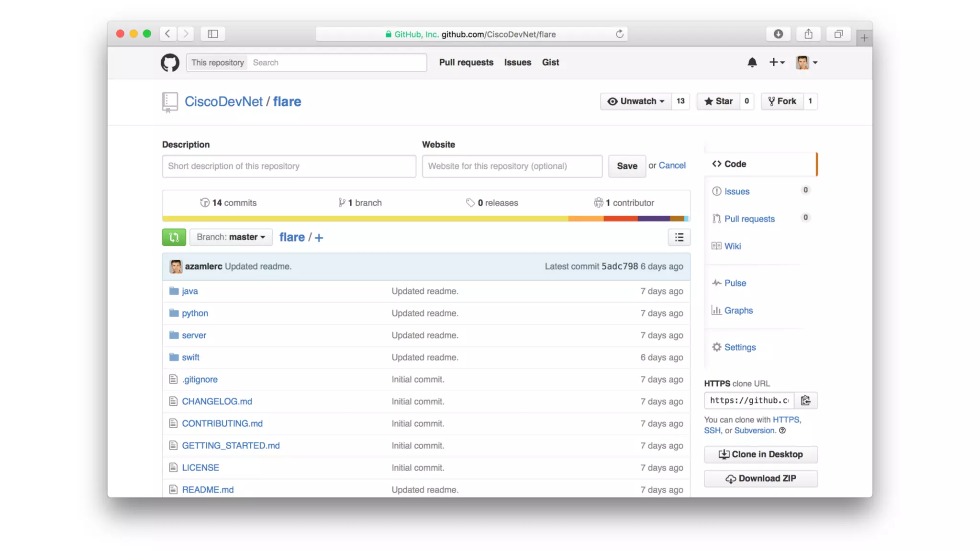Toggle the Safari sidebar
This screenshot has height=551, width=980.
click(x=213, y=34)
